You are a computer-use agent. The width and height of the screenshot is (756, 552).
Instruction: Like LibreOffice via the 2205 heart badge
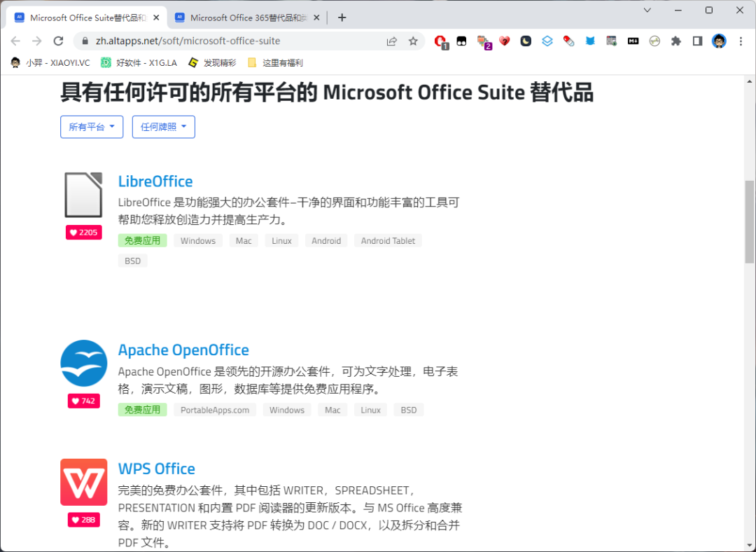(x=84, y=233)
